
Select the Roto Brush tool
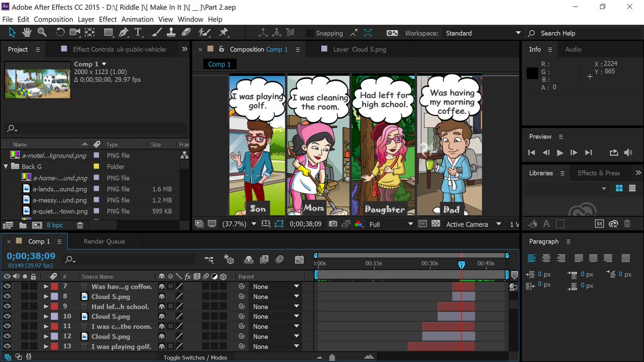204,33
